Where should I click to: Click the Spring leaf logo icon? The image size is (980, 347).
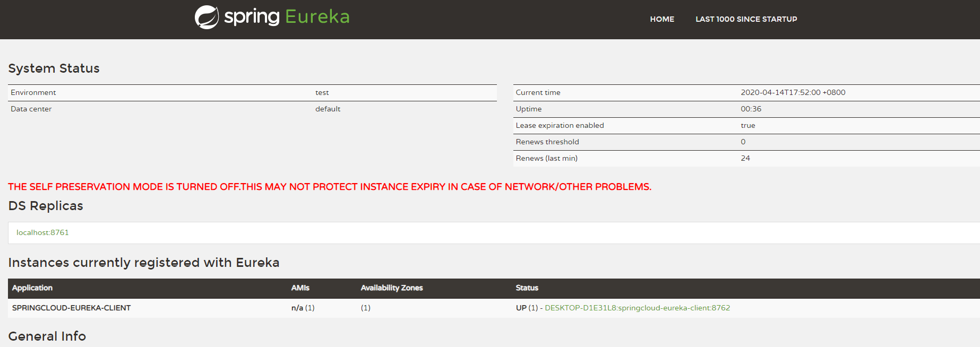pyautogui.click(x=207, y=16)
